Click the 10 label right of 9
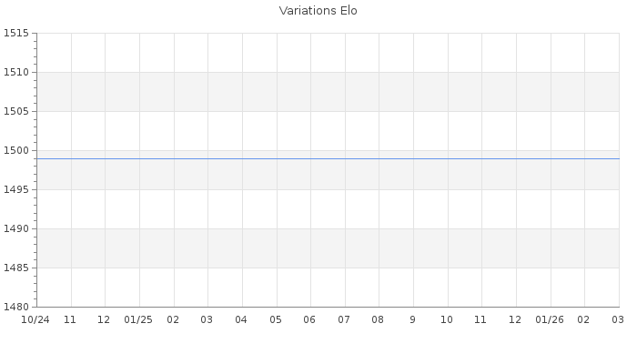637x364 pixels. pos(447,320)
